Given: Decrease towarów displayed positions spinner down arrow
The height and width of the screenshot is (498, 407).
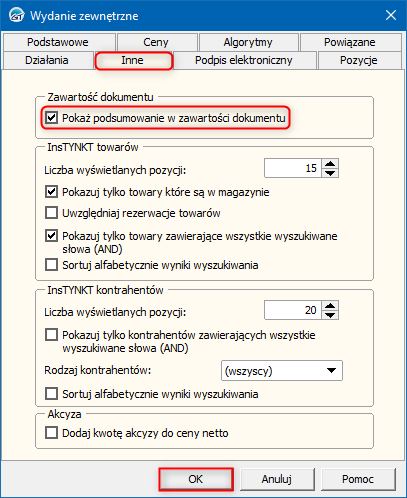Looking at the screenshot, I should coord(330,173).
